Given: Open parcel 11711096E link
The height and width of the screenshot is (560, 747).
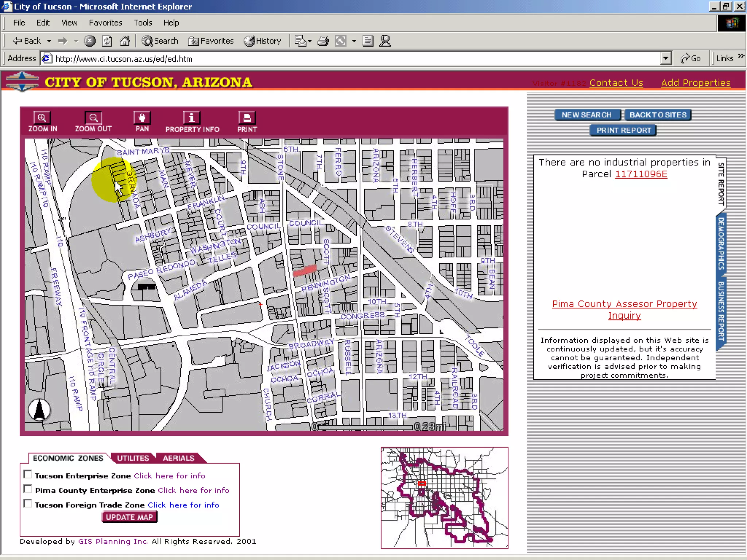Looking at the screenshot, I should pos(641,174).
